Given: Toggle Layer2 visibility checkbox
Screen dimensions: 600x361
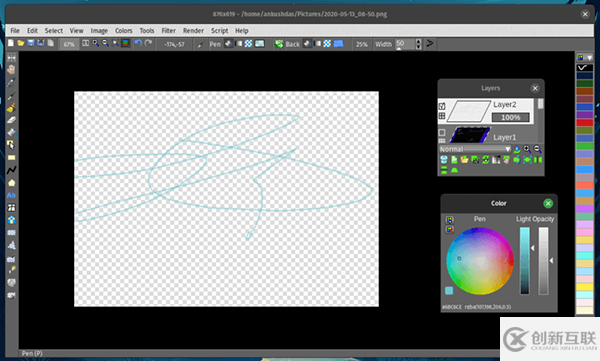Looking at the screenshot, I should 442,106.
